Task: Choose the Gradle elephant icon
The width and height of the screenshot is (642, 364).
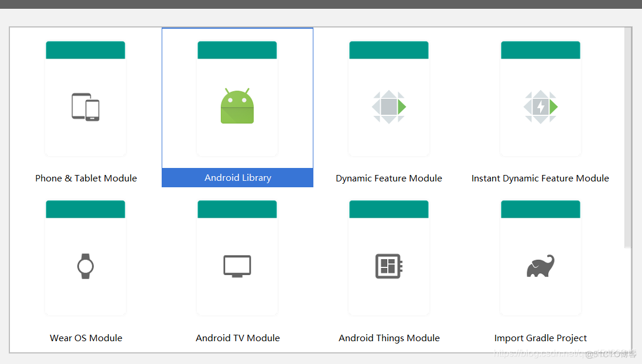Action: click(541, 266)
